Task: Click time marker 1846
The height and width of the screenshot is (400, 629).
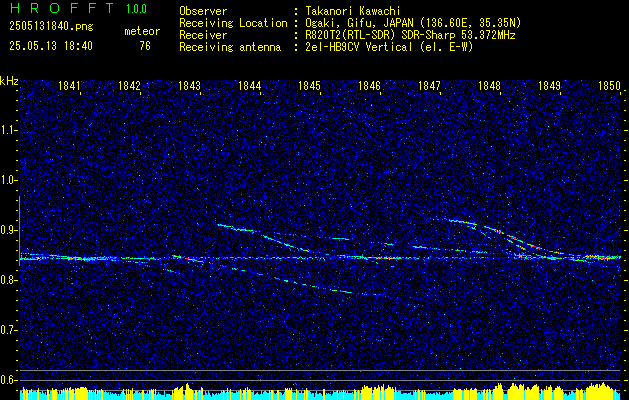Action: click(369, 86)
